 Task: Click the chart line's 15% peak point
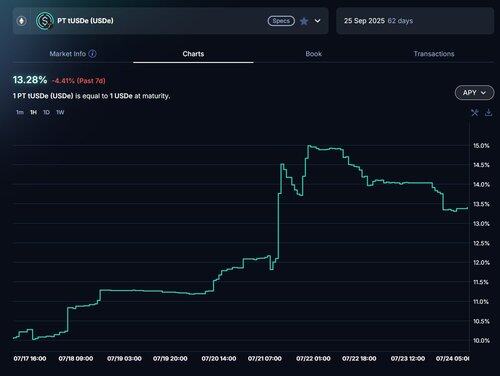[x=309, y=146]
